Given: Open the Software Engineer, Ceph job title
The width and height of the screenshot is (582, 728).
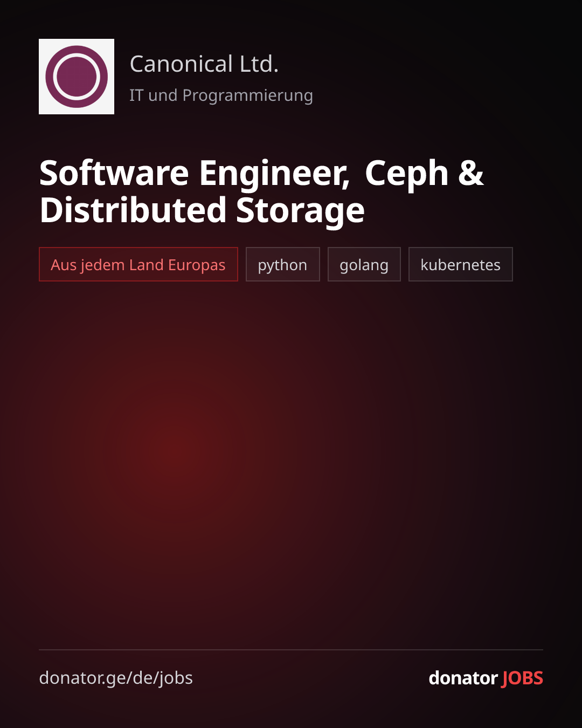Looking at the screenshot, I should tap(261, 191).
